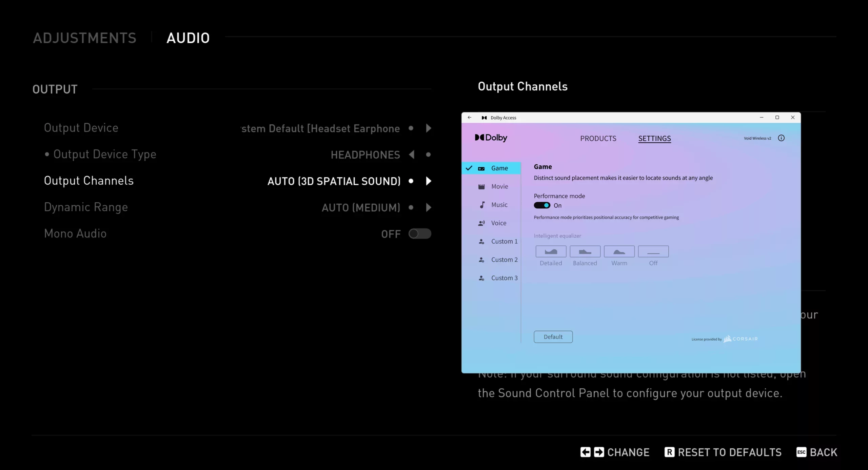The width and height of the screenshot is (868, 470).
Task: Open the info icon beside Void Wireless v2
Action: 781,138
